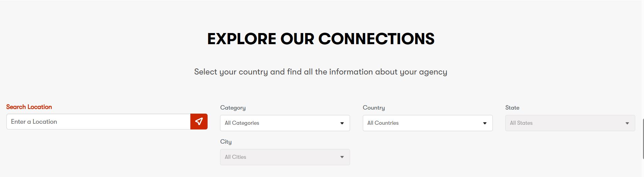This screenshot has height=177, width=644.
Task: Focus the Enter a Location input field
Action: point(98,122)
